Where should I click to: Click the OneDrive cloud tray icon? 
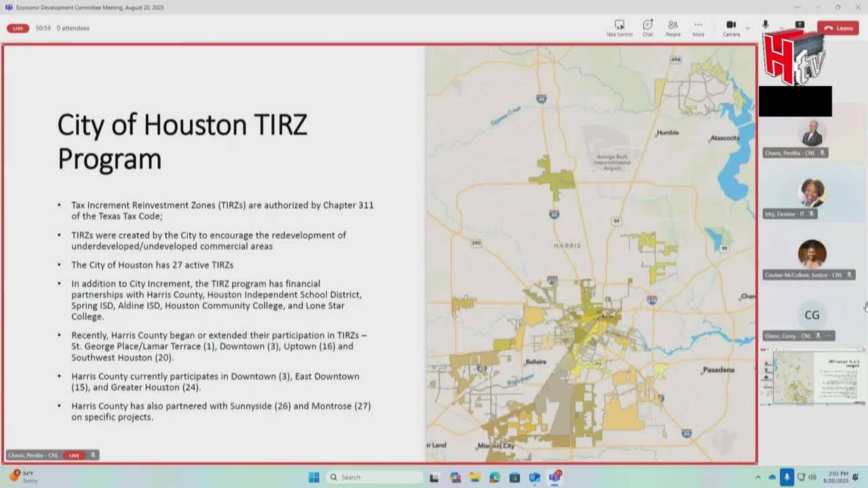click(x=772, y=477)
